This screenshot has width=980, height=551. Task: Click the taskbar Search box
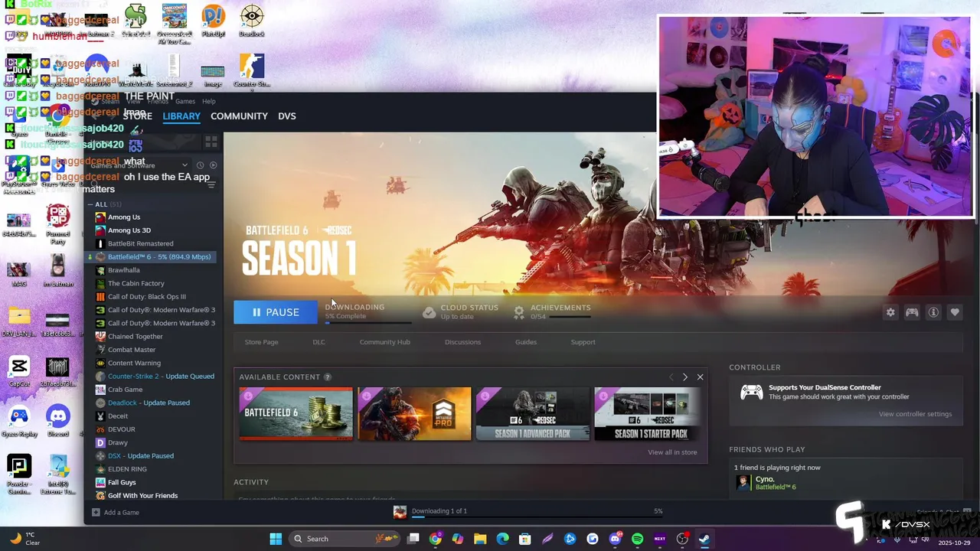345,539
